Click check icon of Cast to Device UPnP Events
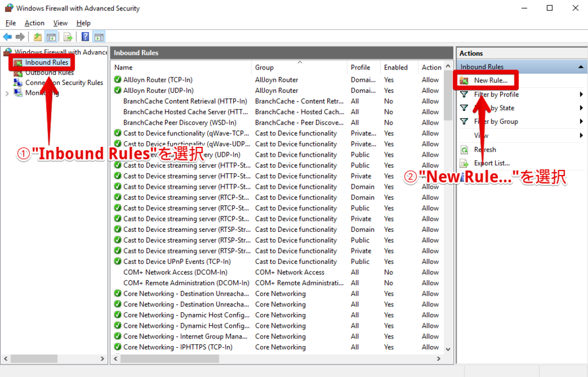This screenshot has height=377, width=588. (118, 261)
